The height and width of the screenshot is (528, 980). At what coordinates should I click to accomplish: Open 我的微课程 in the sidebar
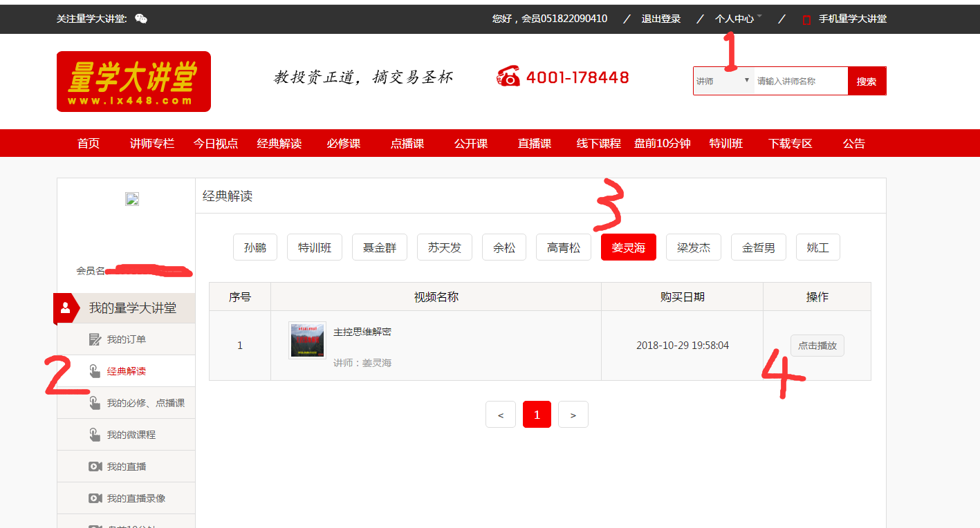(x=126, y=435)
